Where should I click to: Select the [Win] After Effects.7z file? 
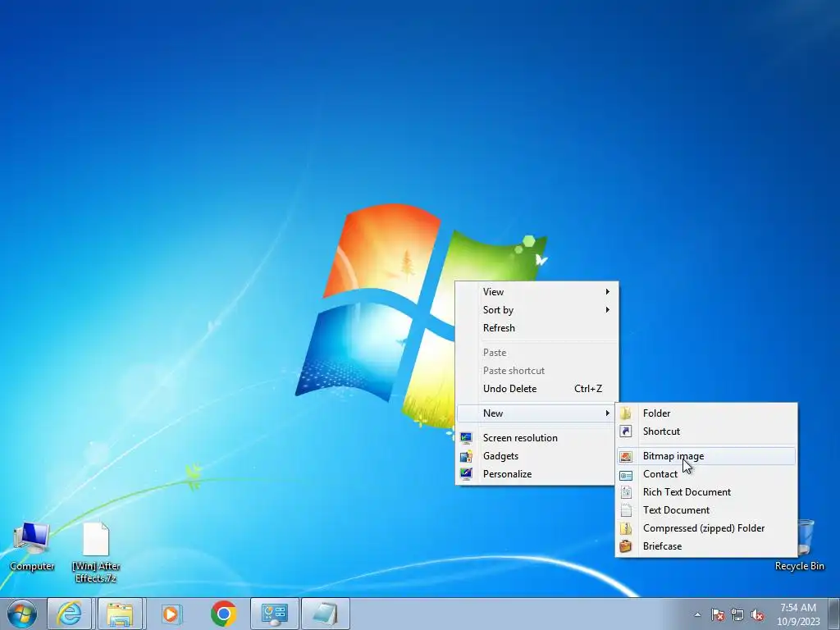click(97, 552)
